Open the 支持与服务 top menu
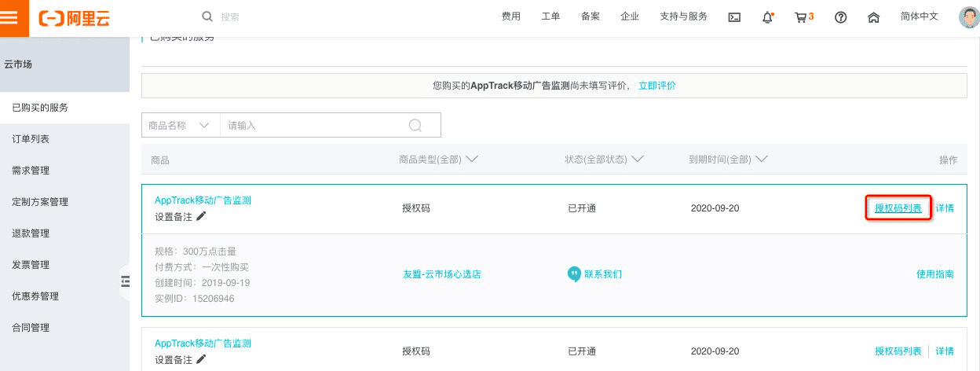Screen dimensions: 980x371 [683, 17]
